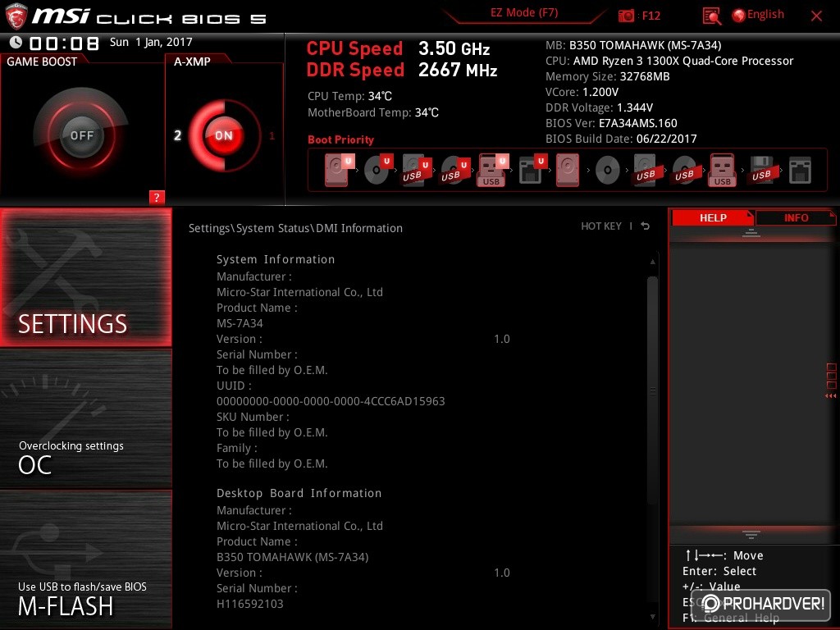Take a screenshot with the F12 camera icon
Image resolution: width=840 pixels, height=630 pixels.
point(626,16)
